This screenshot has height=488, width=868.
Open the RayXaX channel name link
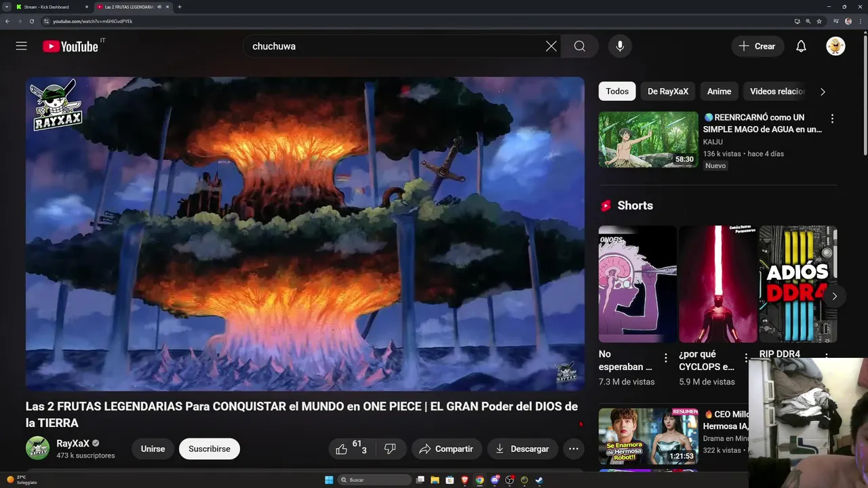coord(73,443)
